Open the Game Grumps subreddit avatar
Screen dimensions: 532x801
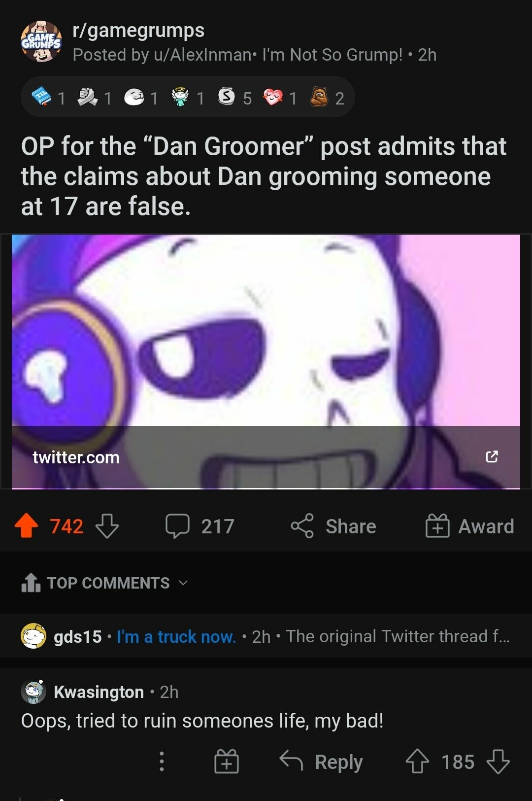[41, 42]
